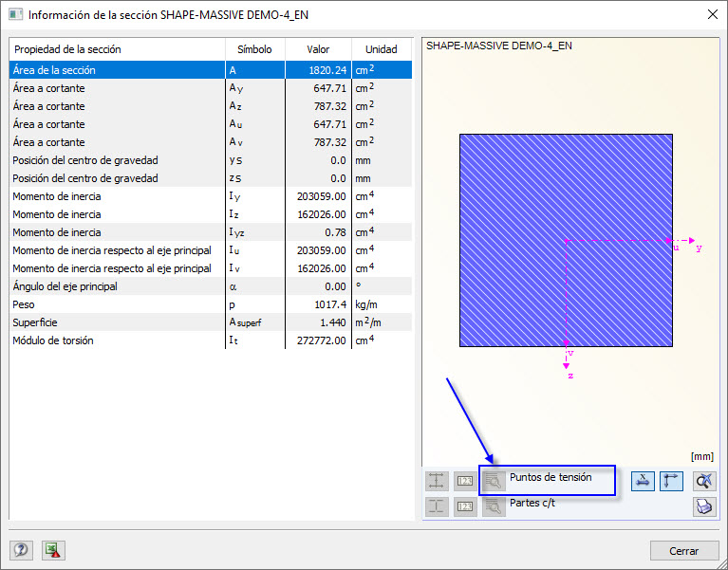Show c/t parts on the section graphic
The height and width of the screenshot is (570, 728).
point(437,506)
